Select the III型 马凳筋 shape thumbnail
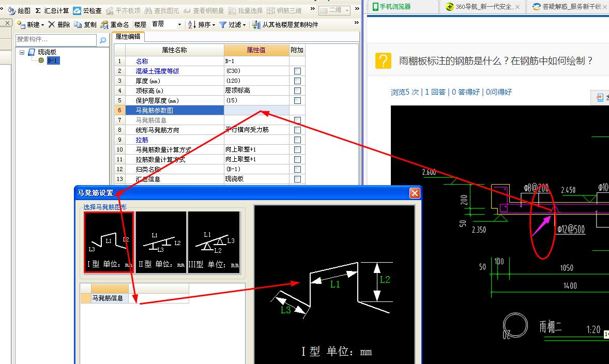Screen dimensions: 609x364 click(x=214, y=242)
